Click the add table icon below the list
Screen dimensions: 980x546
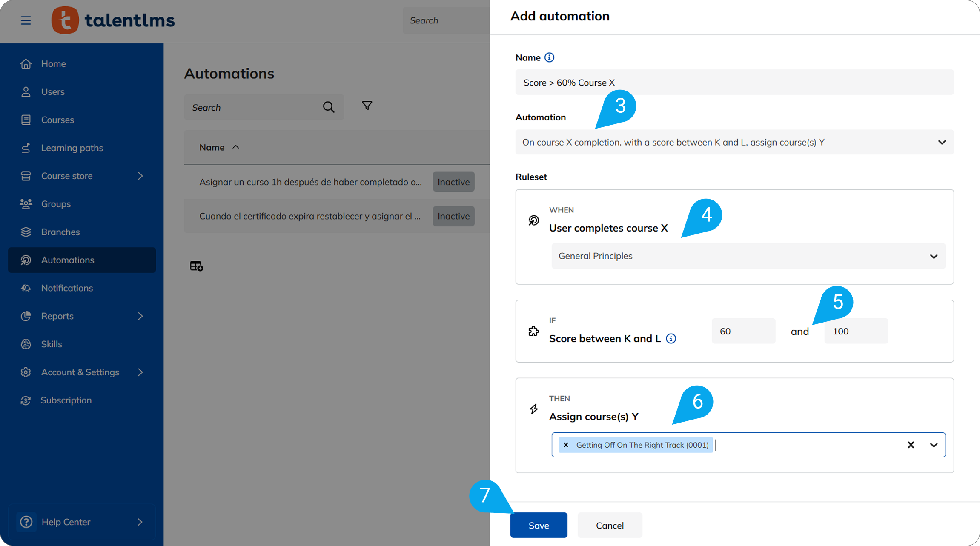click(196, 266)
